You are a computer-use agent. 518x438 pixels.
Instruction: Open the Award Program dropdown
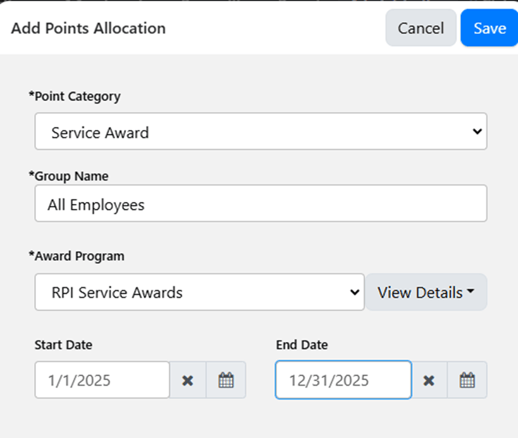(199, 292)
